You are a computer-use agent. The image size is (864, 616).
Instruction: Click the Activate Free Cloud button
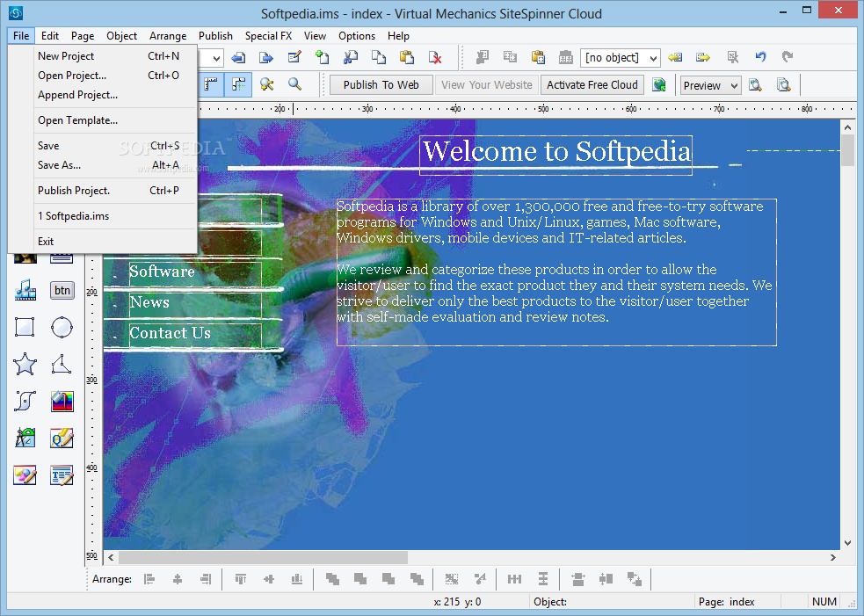point(592,85)
